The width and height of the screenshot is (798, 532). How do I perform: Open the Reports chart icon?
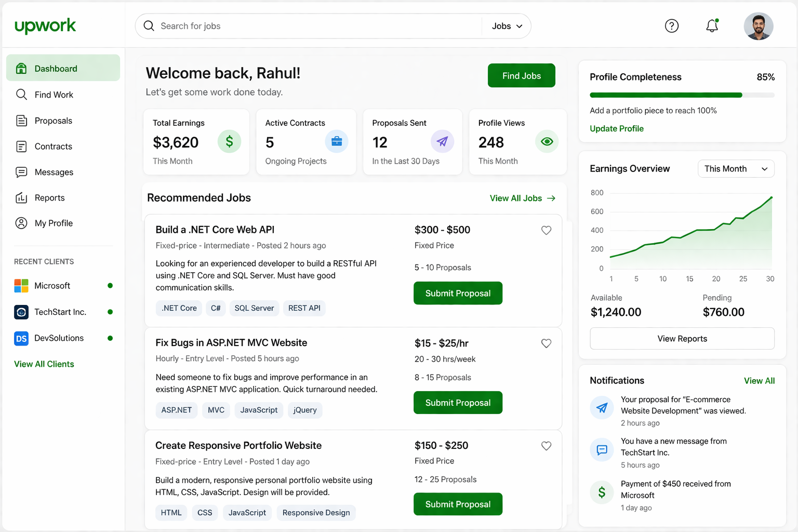21,197
